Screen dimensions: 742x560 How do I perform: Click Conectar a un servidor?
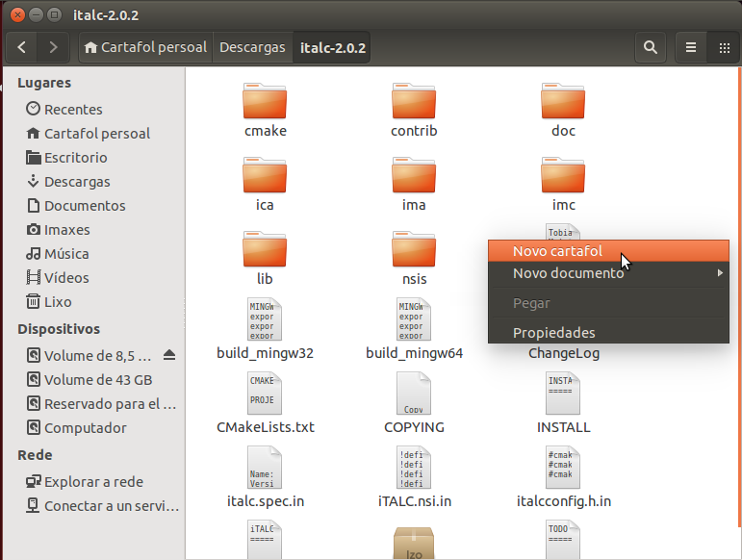click(x=93, y=505)
